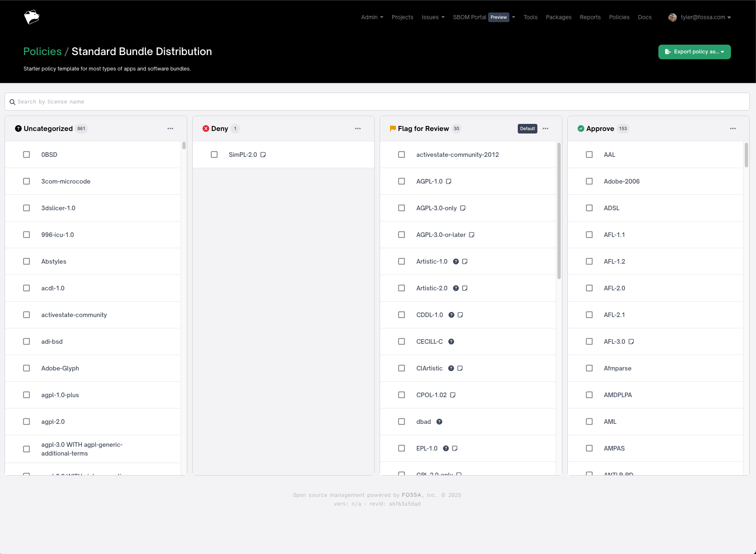Click the FOSSA logo icon
756x554 pixels.
(x=32, y=17)
